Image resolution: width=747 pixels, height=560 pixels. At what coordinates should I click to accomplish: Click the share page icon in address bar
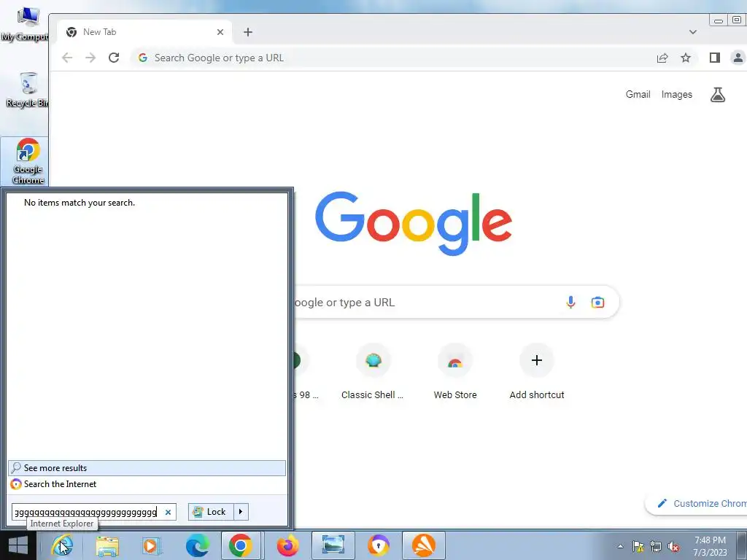click(x=662, y=58)
